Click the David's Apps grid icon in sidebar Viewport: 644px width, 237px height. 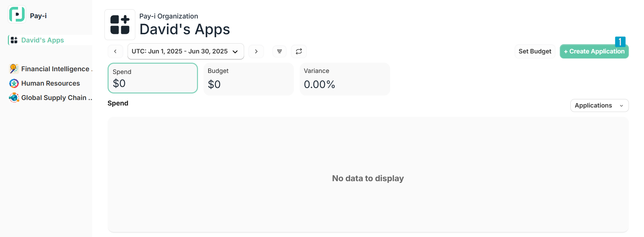tap(14, 40)
